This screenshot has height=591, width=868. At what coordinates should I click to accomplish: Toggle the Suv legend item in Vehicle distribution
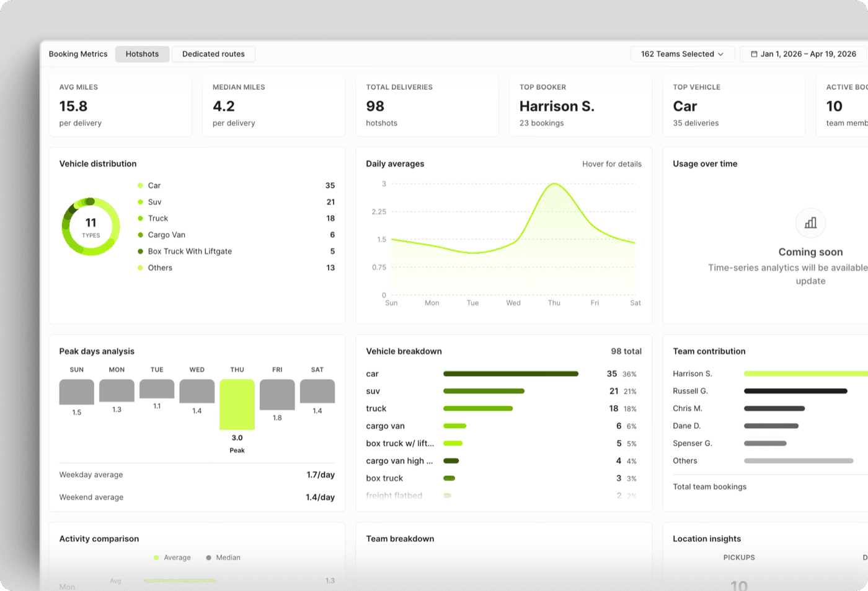pyautogui.click(x=150, y=202)
